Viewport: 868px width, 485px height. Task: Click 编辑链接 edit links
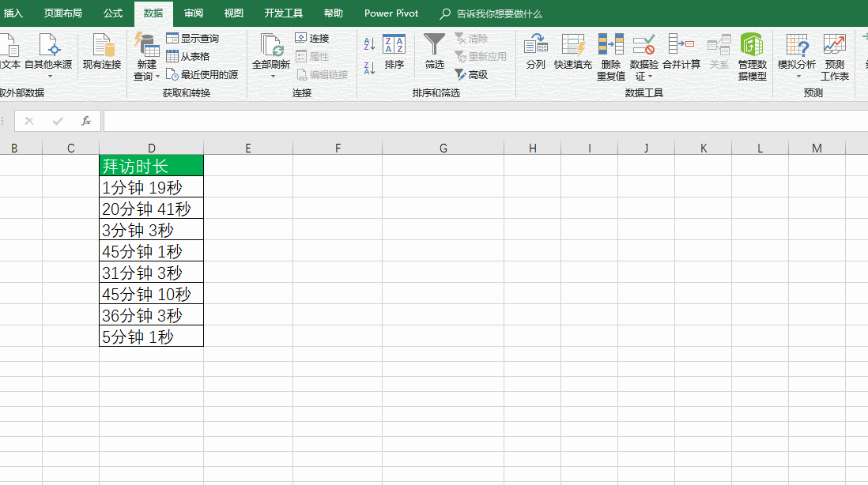(323, 75)
